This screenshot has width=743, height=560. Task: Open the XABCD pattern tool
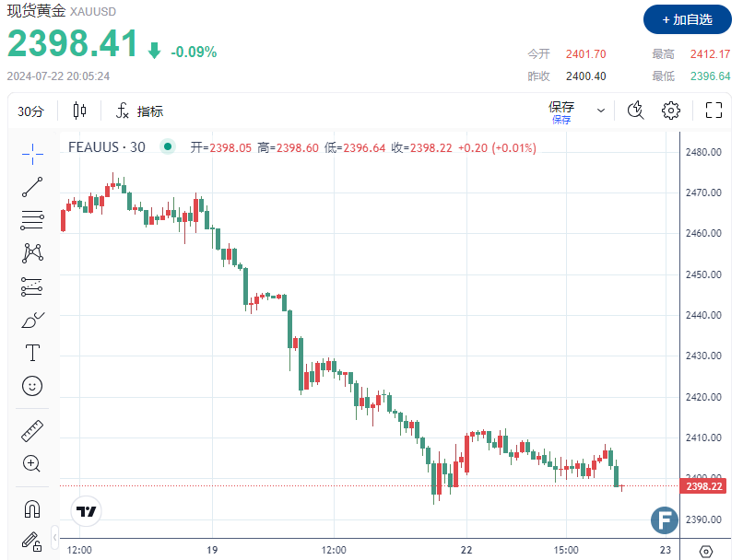pos(32,253)
